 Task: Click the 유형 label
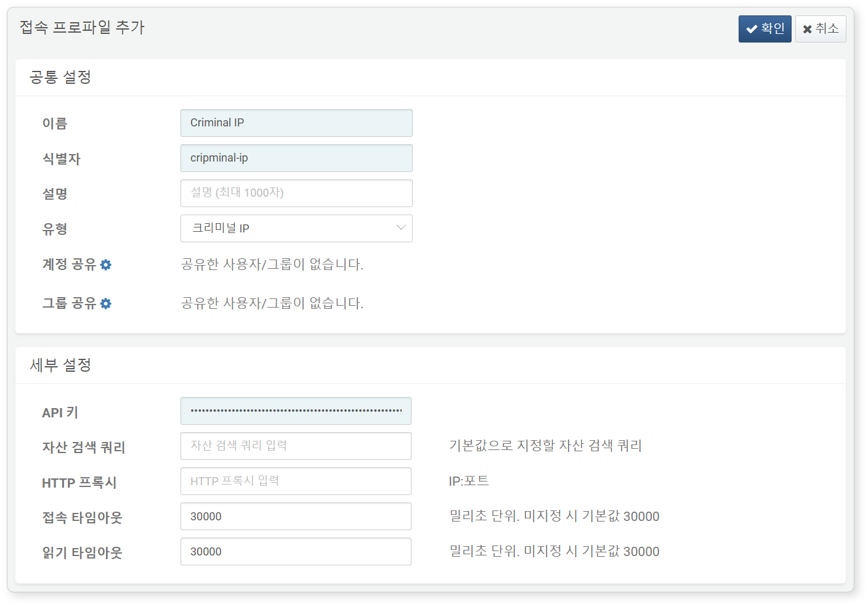coord(55,229)
